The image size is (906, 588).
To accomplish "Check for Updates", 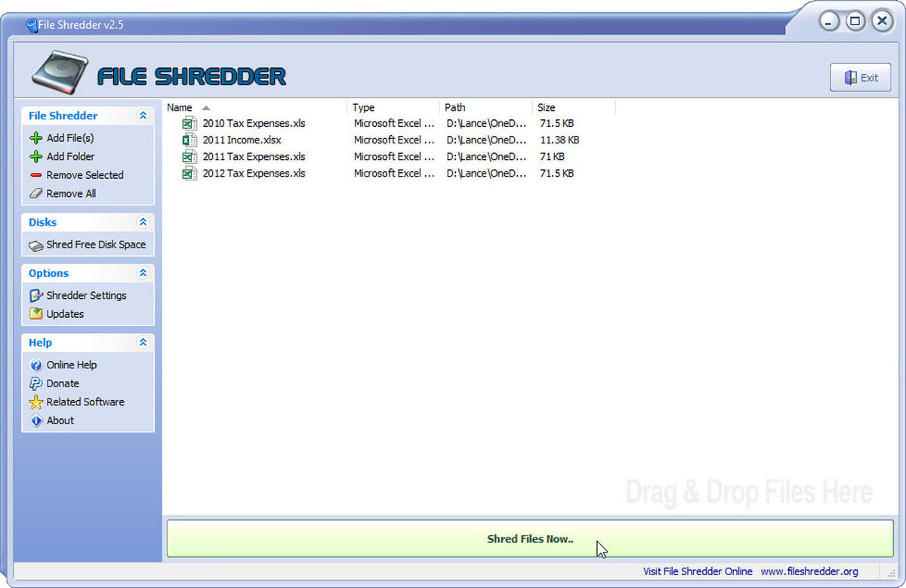I will click(64, 314).
